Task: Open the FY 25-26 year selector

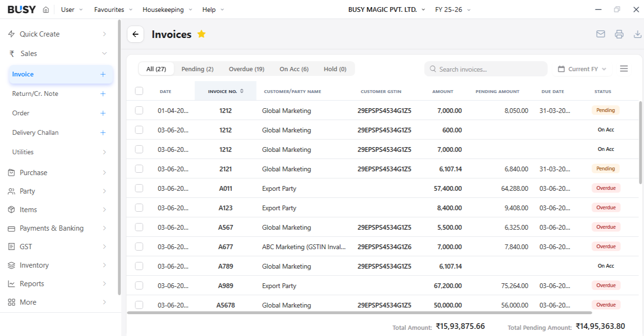Action: [453, 9]
